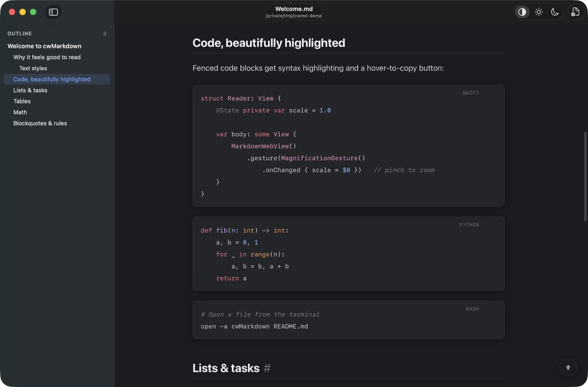Click the outline count '8'
Screen dimensions: 588x387
105,33
